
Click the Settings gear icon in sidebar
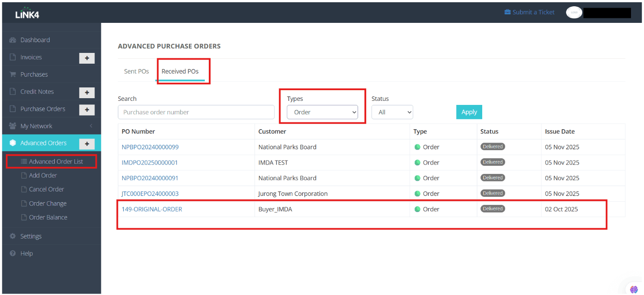(x=13, y=236)
